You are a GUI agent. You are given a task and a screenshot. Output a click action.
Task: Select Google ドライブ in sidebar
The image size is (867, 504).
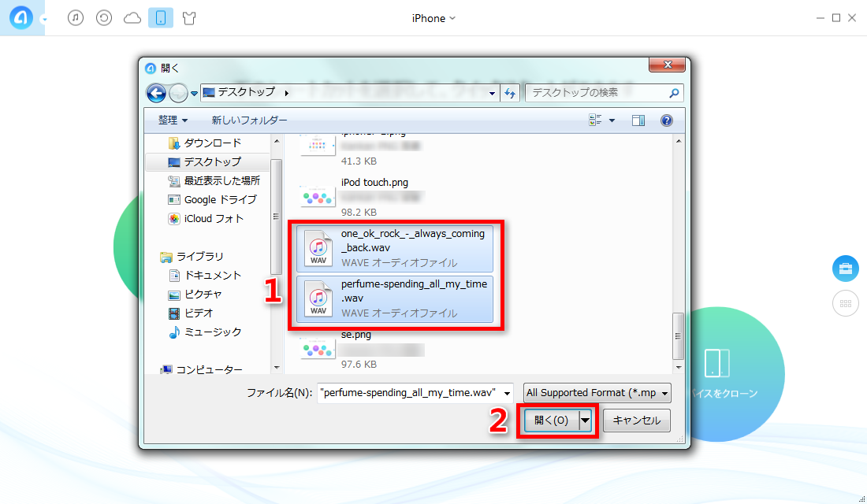coord(213,199)
